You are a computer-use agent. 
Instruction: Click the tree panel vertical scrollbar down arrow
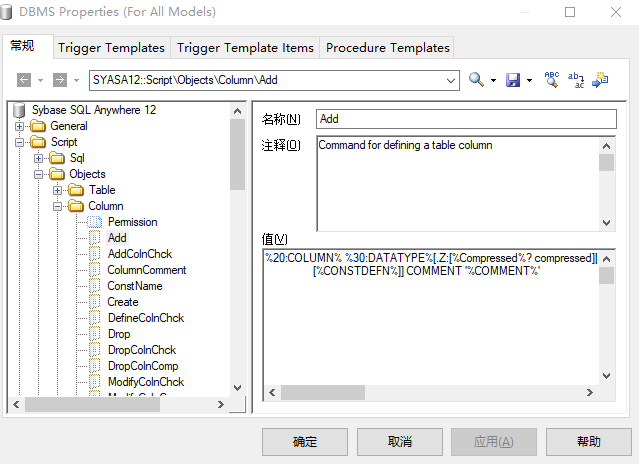[x=238, y=387]
